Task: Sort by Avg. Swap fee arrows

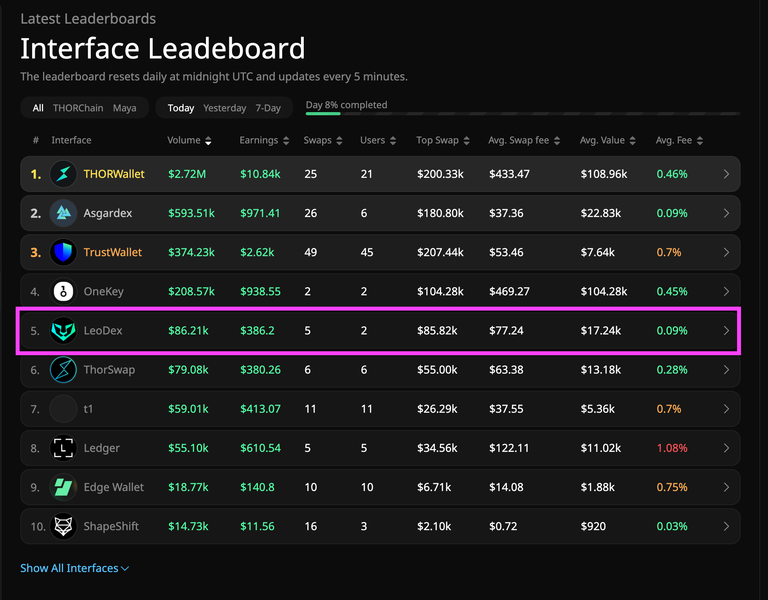Action: (557, 141)
